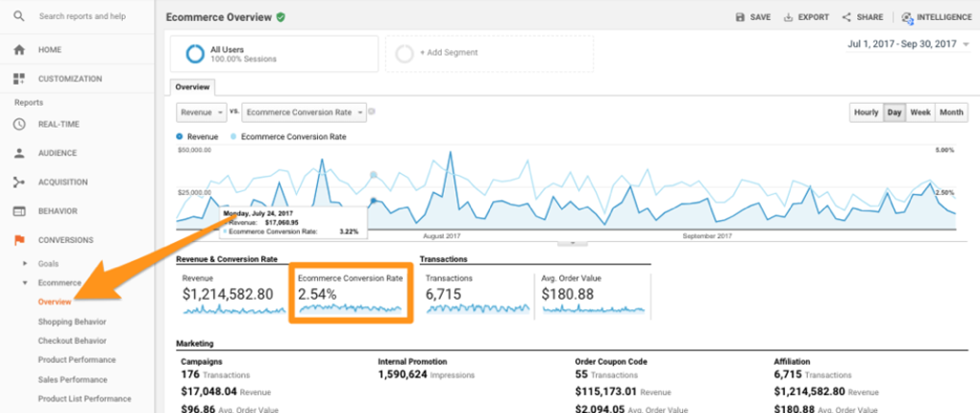980x413 pixels.
Task: Open the date range picker
Action: [x=909, y=44]
